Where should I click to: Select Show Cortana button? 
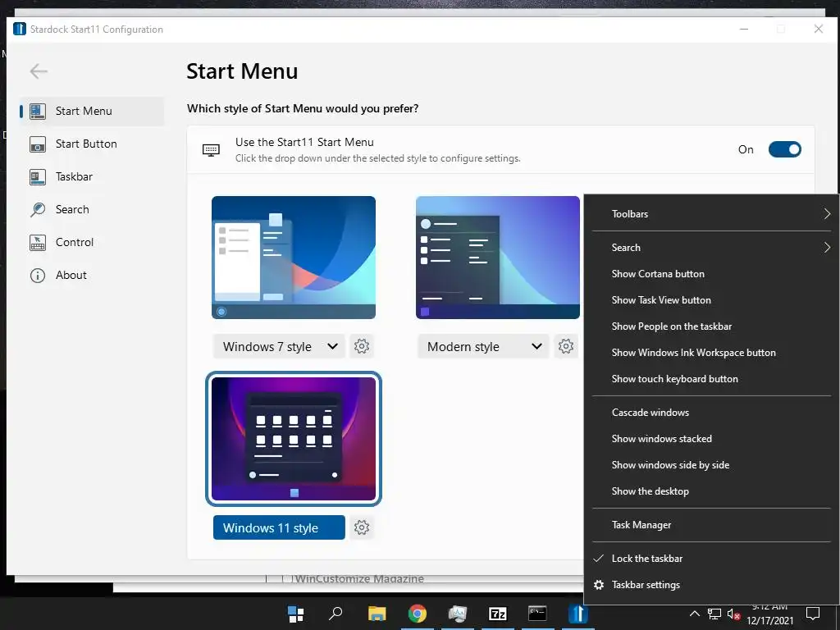711,274
